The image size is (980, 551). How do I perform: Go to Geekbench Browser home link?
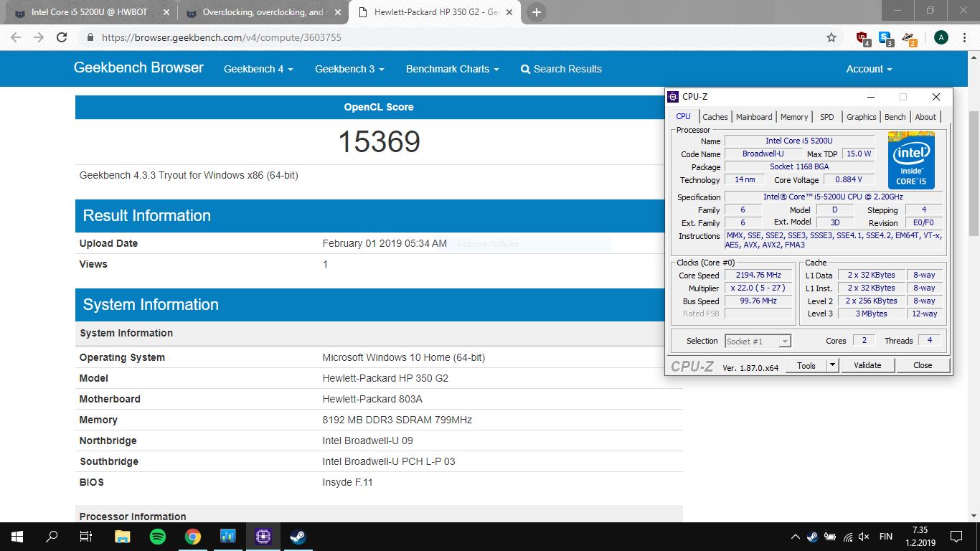(138, 67)
